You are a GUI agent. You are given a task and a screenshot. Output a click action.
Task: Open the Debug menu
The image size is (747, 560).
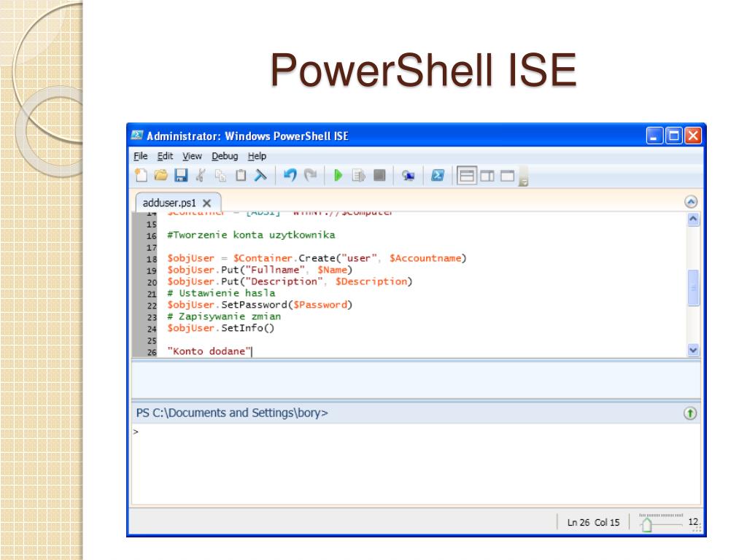tap(225, 156)
